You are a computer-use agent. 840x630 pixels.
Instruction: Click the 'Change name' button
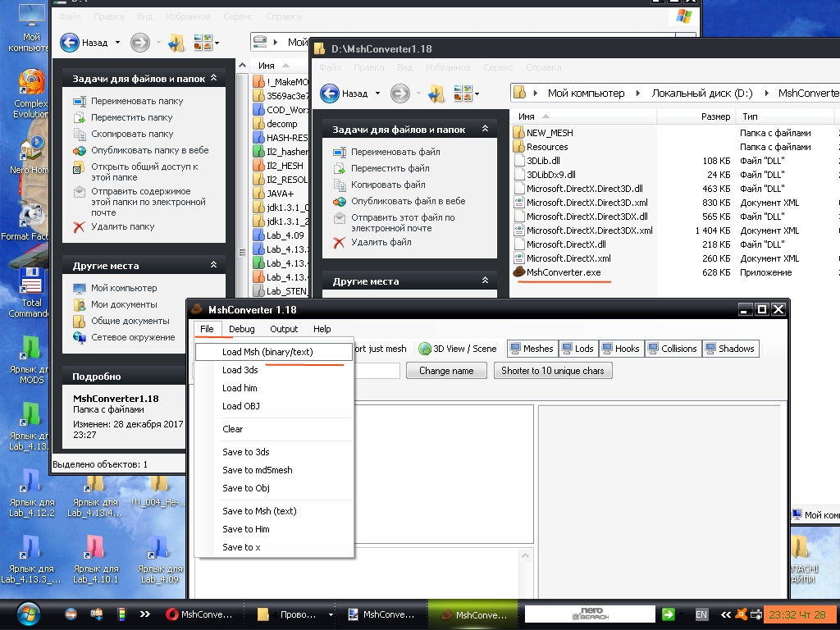446,371
